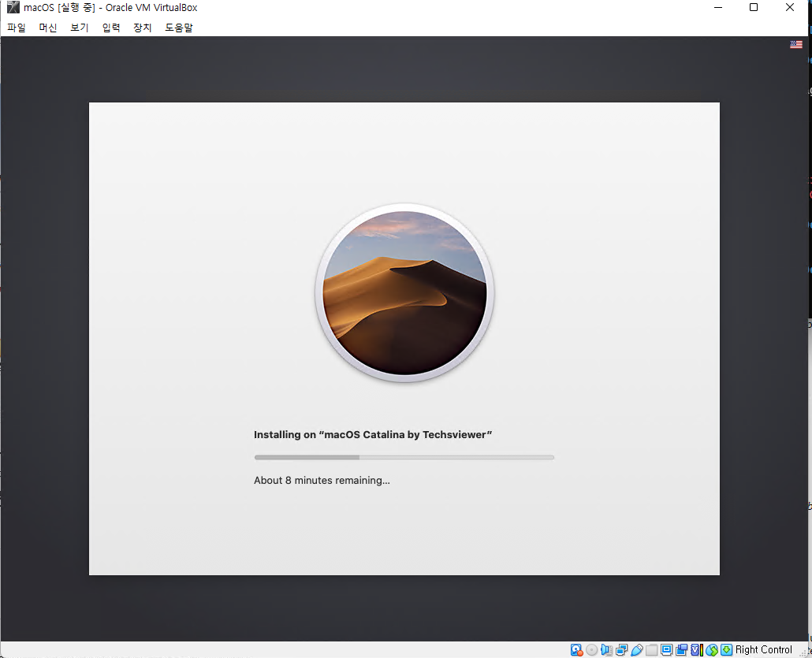Screen dimensions: 812x658
Task: Click the hard disk activity status icon
Action: [x=576, y=649]
